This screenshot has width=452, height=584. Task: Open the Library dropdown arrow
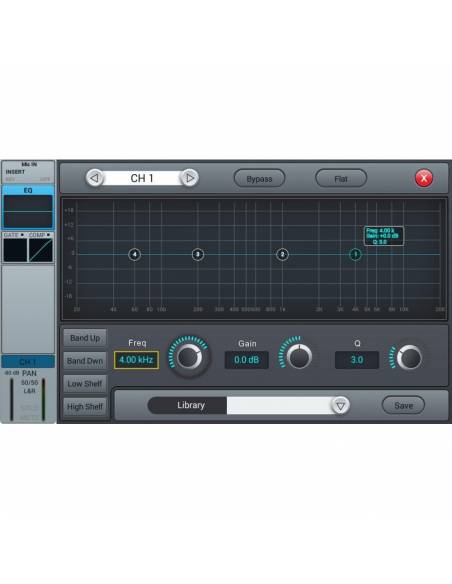pyautogui.click(x=340, y=406)
